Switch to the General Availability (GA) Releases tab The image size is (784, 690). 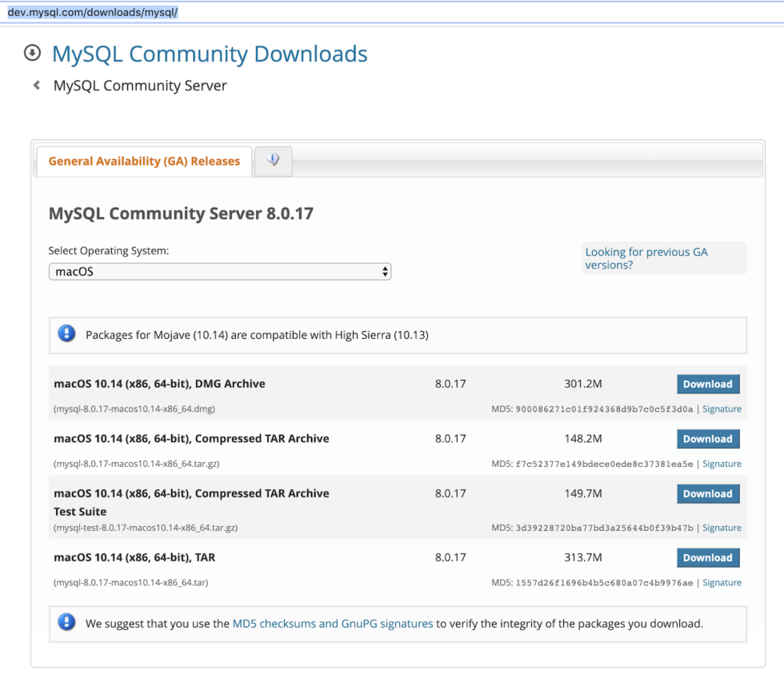(143, 161)
